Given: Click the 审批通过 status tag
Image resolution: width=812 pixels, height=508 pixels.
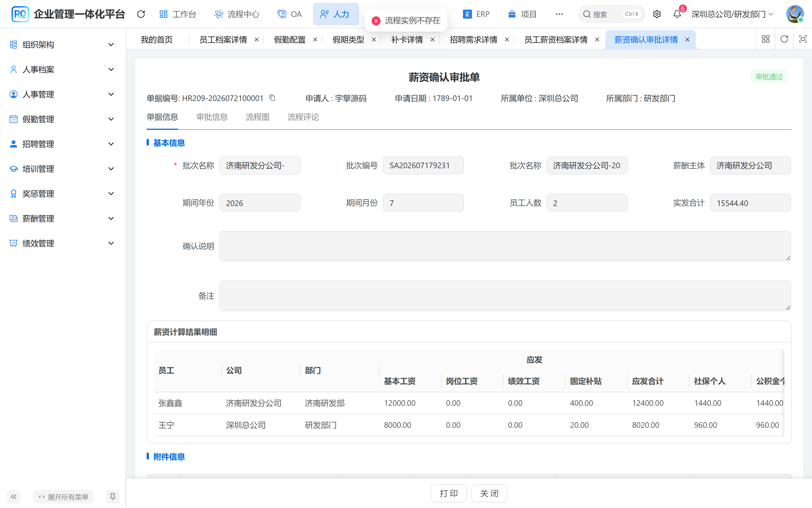Looking at the screenshot, I should [769, 76].
